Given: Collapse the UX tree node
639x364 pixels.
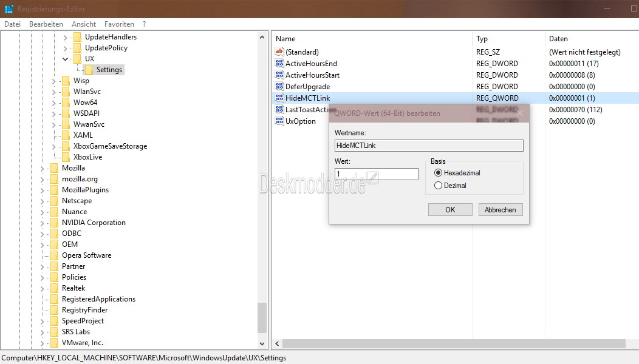Looking at the screenshot, I should point(65,59).
